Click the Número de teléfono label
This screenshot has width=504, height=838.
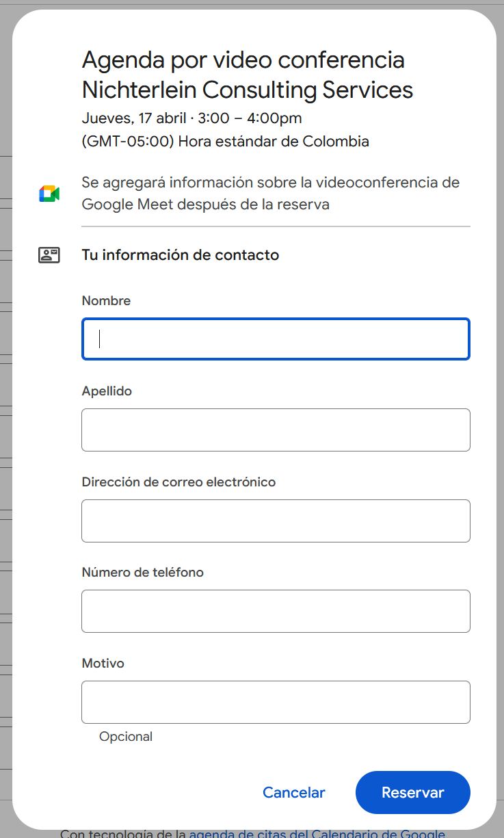142,573
